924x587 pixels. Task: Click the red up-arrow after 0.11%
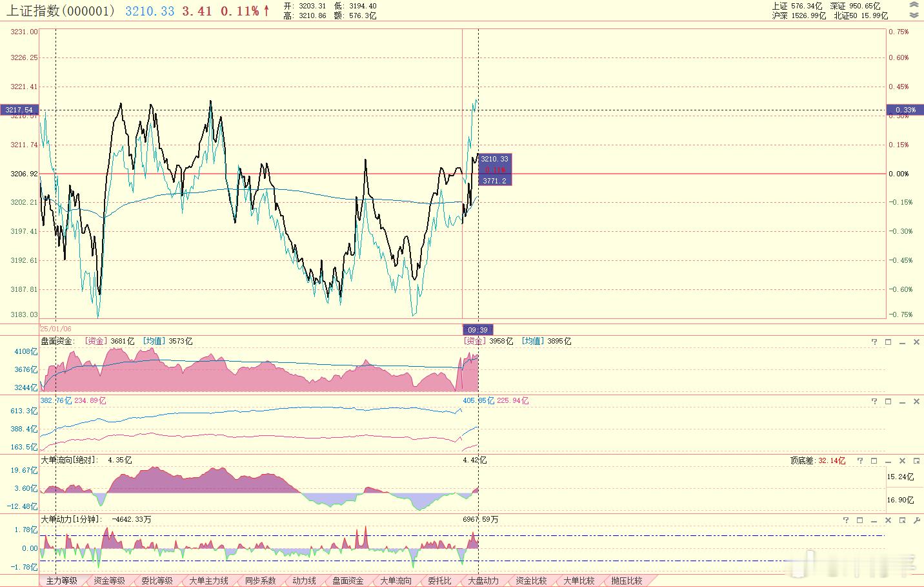266,11
